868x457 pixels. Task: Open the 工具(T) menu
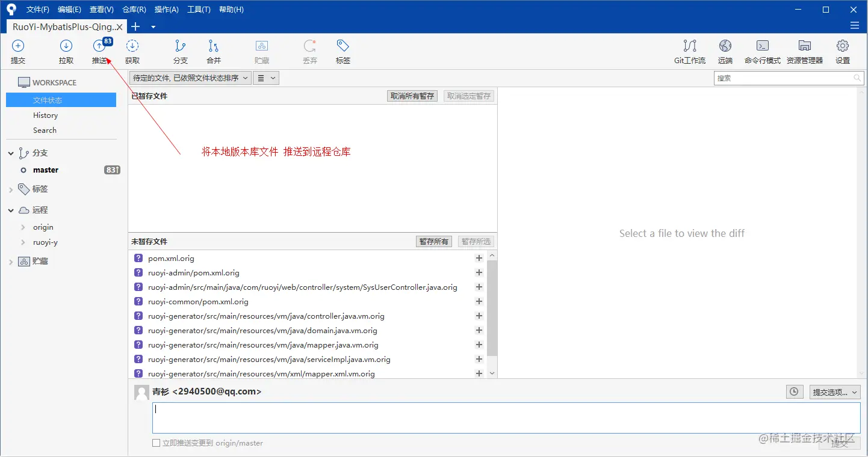click(199, 10)
